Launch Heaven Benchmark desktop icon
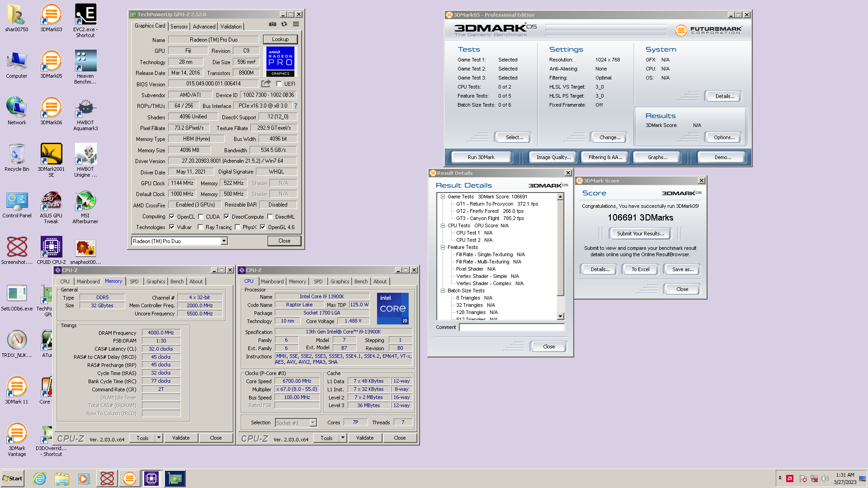Screen dimensions: 868x488 [x=85, y=67]
